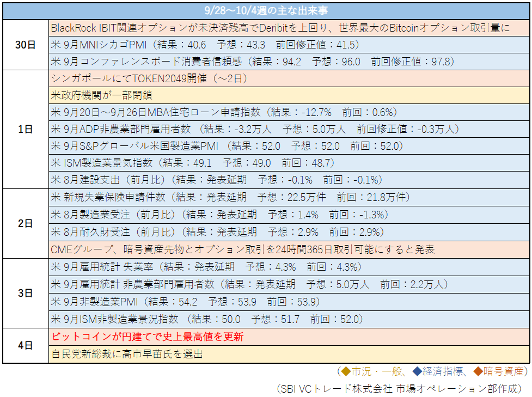Click the 自民党新総裁に高市早苗氏を選出 row
532x397 pixels.
tap(289, 354)
